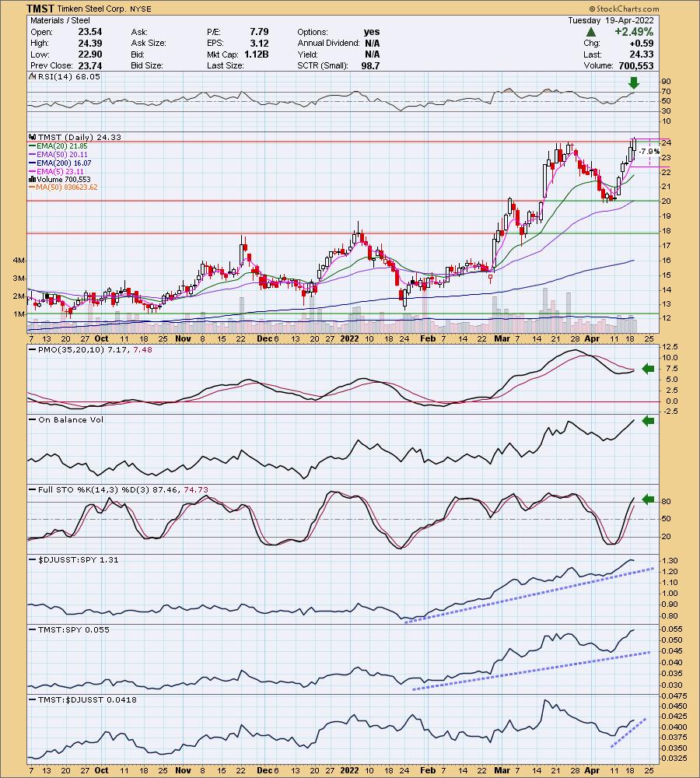The width and height of the screenshot is (700, 778).
Task: Click the SCTR (Small) value 98.7
Action: click(x=370, y=65)
